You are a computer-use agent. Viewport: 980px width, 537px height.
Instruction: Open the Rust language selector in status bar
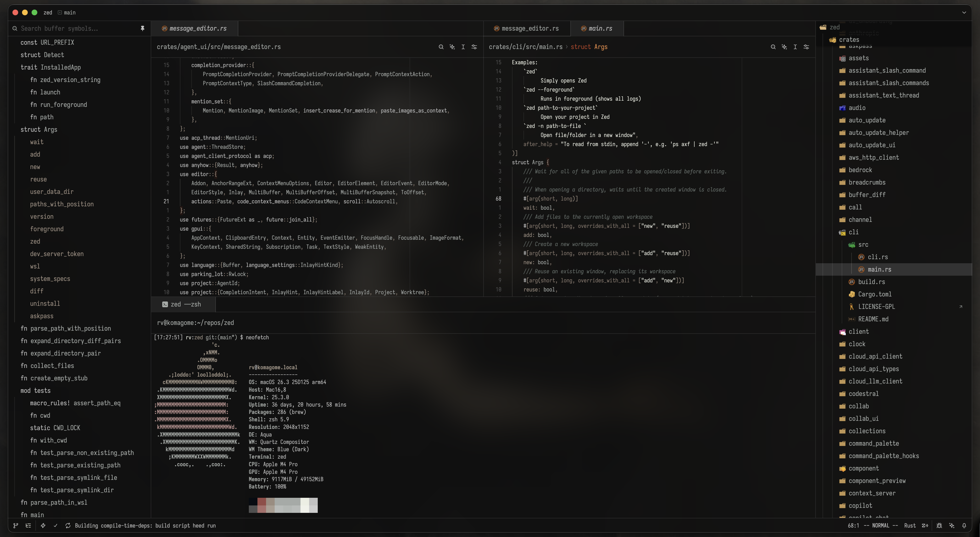(x=910, y=526)
